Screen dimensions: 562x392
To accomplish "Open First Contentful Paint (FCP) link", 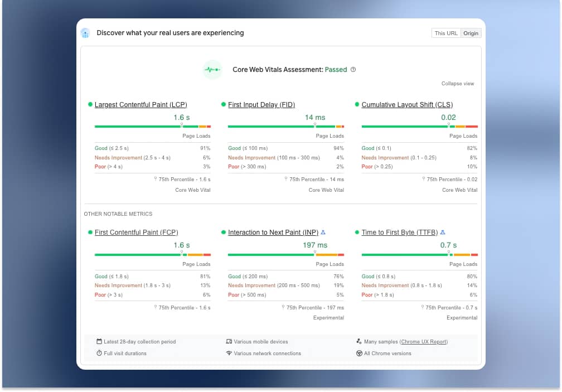I will click(x=136, y=232).
